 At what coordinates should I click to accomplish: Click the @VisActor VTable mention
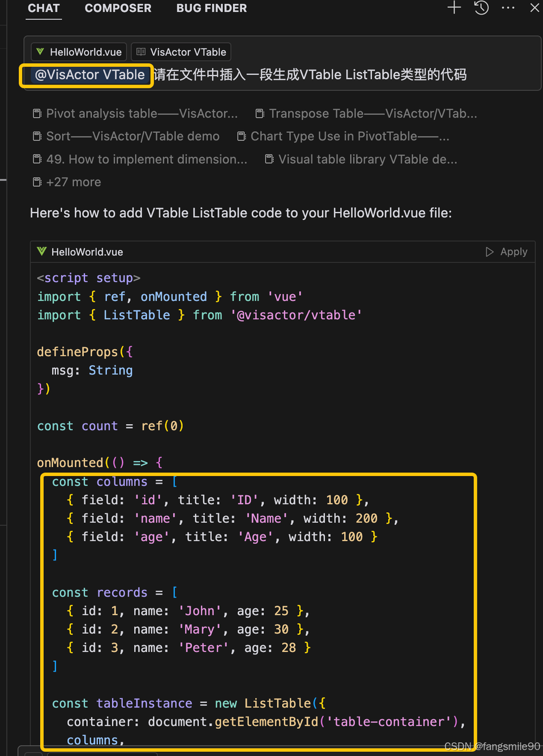coord(90,75)
